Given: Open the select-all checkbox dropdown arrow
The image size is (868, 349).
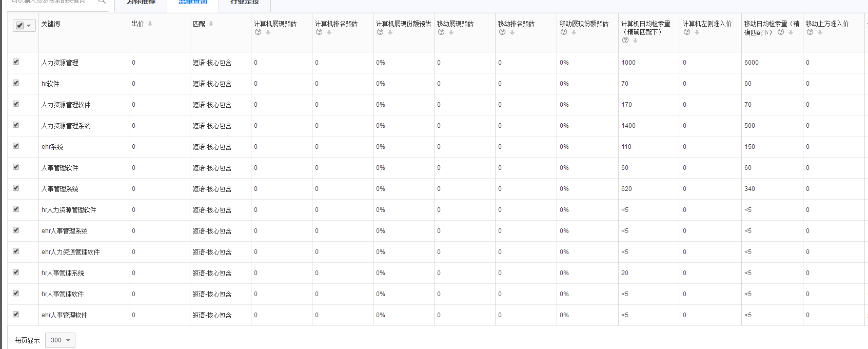Looking at the screenshot, I should [29, 26].
